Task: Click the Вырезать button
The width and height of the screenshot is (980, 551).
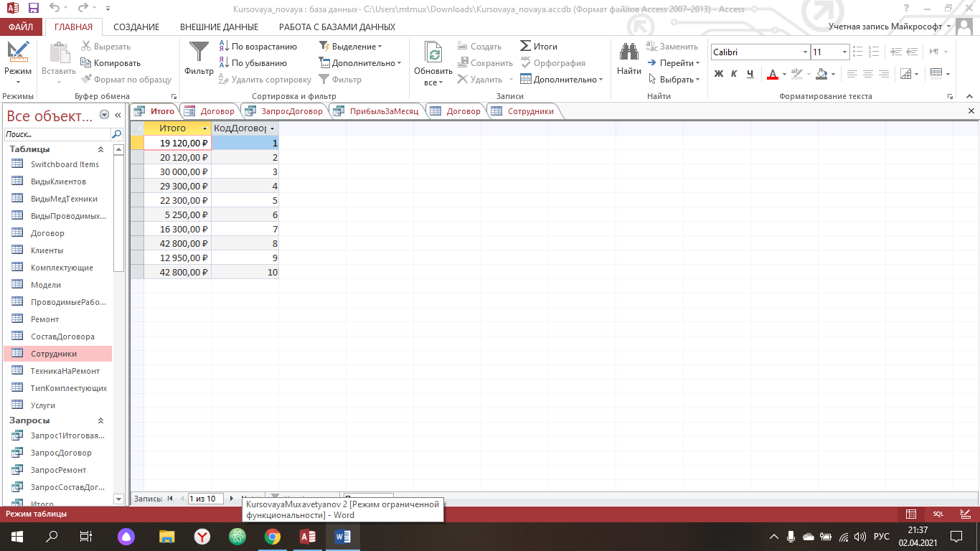Action: (x=105, y=47)
